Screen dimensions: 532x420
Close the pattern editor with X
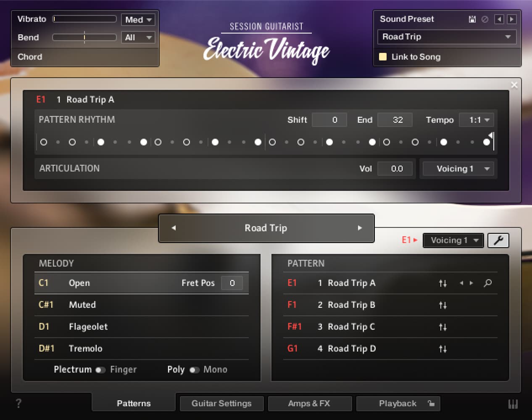(514, 85)
